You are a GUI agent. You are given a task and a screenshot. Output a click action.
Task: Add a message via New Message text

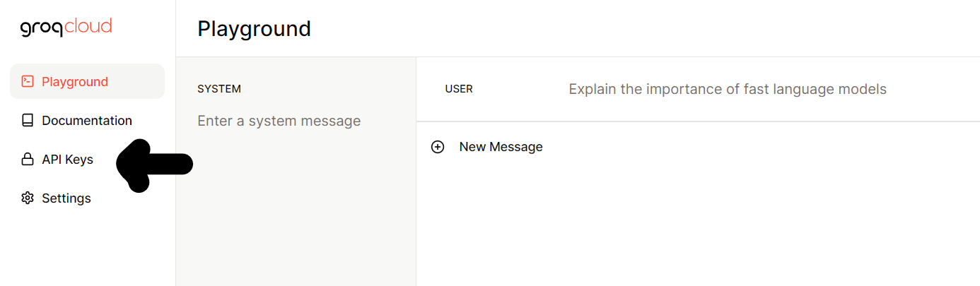pos(501,147)
